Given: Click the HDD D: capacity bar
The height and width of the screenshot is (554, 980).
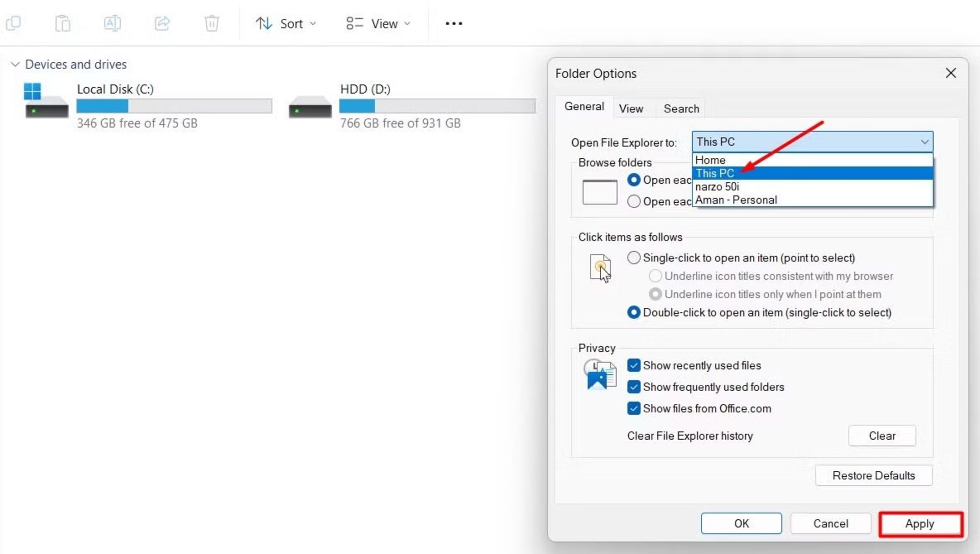Looking at the screenshot, I should [x=436, y=106].
